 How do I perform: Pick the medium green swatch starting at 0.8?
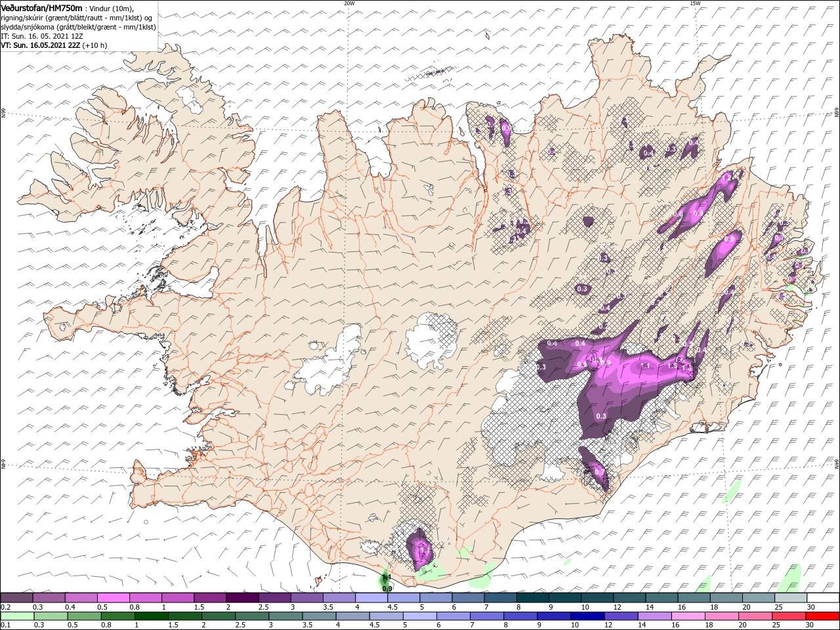pos(117,616)
